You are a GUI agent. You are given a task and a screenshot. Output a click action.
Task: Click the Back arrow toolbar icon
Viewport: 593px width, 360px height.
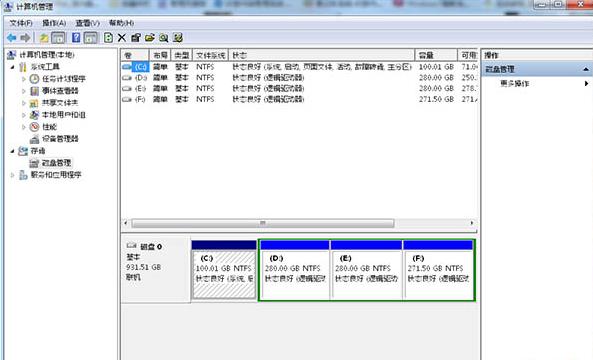point(12,38)
